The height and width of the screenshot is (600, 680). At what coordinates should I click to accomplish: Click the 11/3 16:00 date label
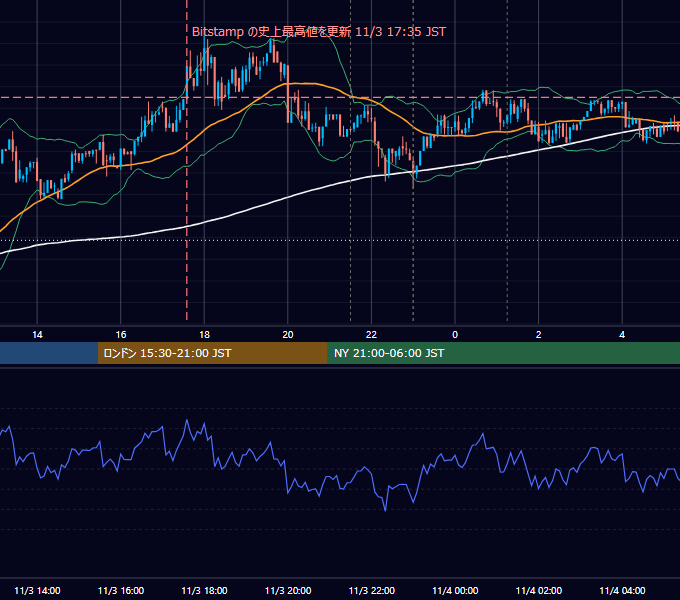pyautogui.click(x=121, y=590)
